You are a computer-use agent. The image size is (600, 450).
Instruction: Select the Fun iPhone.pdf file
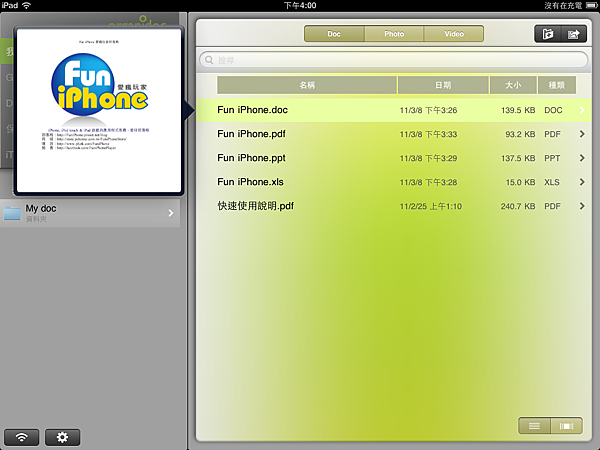[x=394, y=134]
